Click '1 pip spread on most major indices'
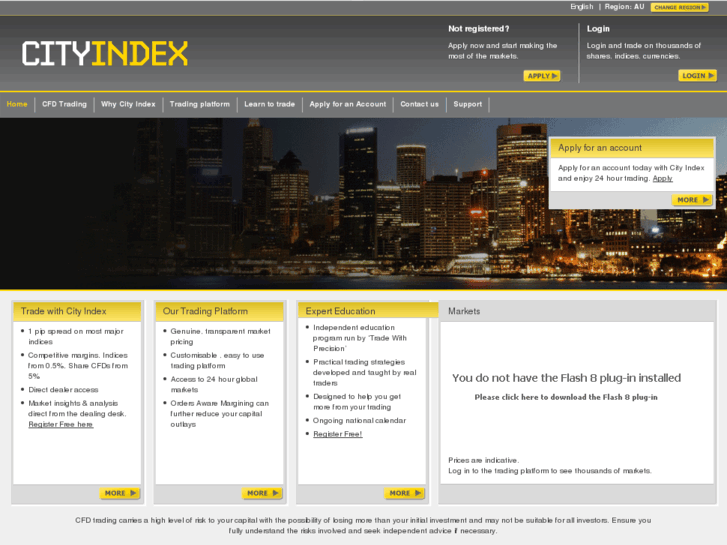 [x=76, y=336]
